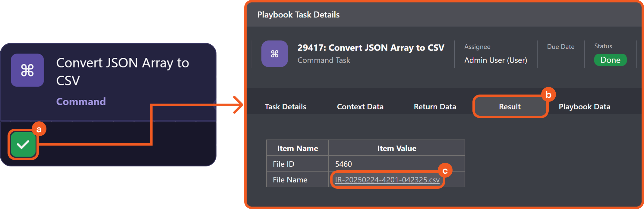Download the IR-20250224-4201-042325.csv file link
The width and height of the screenshot is (644, 209).
tap(387, 180)
